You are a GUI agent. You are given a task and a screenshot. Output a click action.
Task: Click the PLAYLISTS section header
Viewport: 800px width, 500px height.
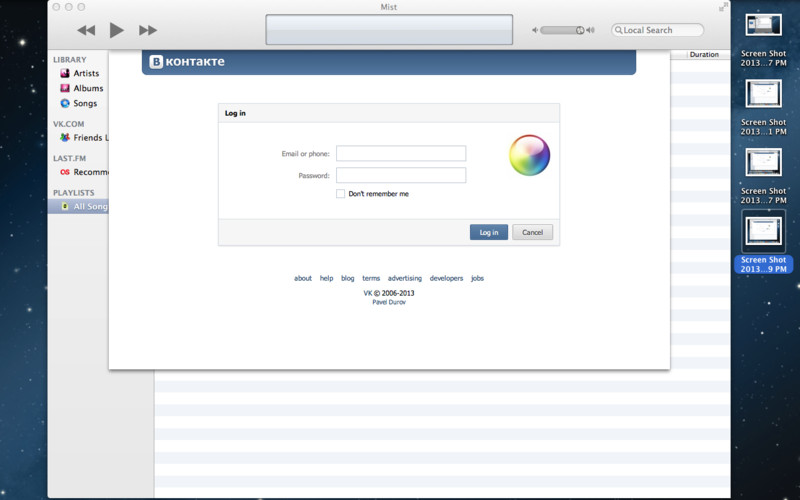74,193
